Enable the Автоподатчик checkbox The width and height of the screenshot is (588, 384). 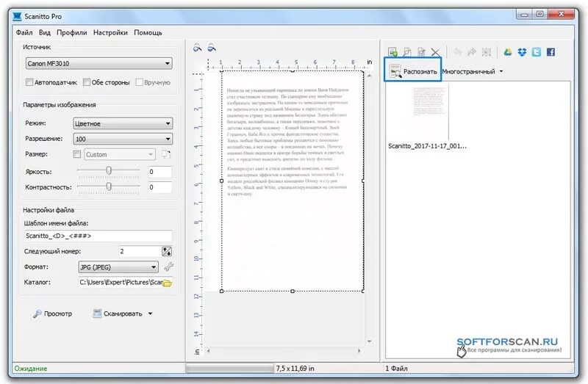29,82
